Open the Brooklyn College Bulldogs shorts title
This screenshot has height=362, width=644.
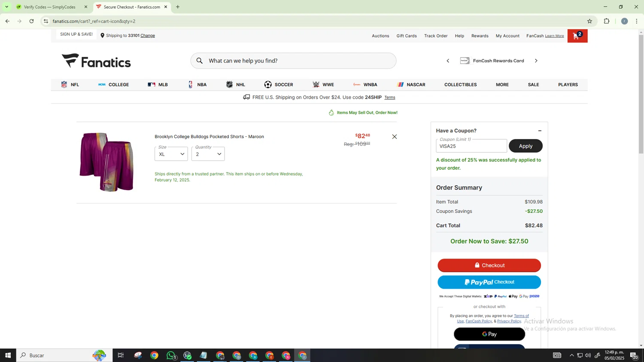tap(209, 137)
